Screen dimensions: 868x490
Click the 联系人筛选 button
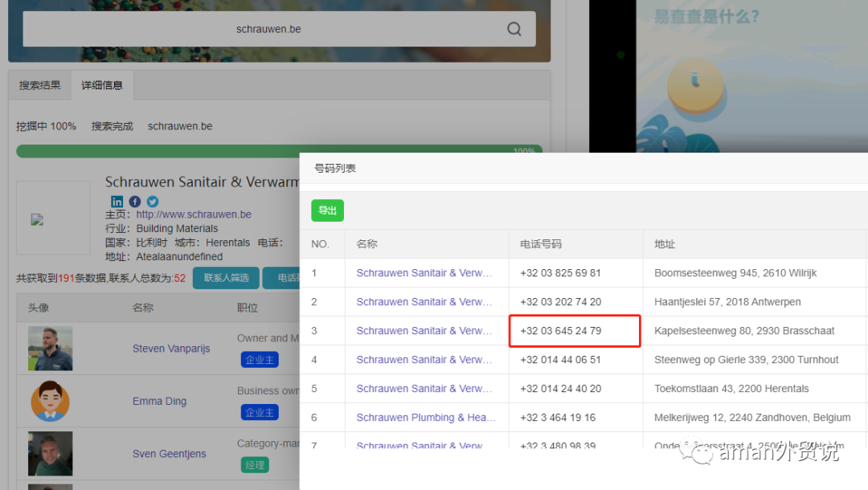click(x=226, y=278)
